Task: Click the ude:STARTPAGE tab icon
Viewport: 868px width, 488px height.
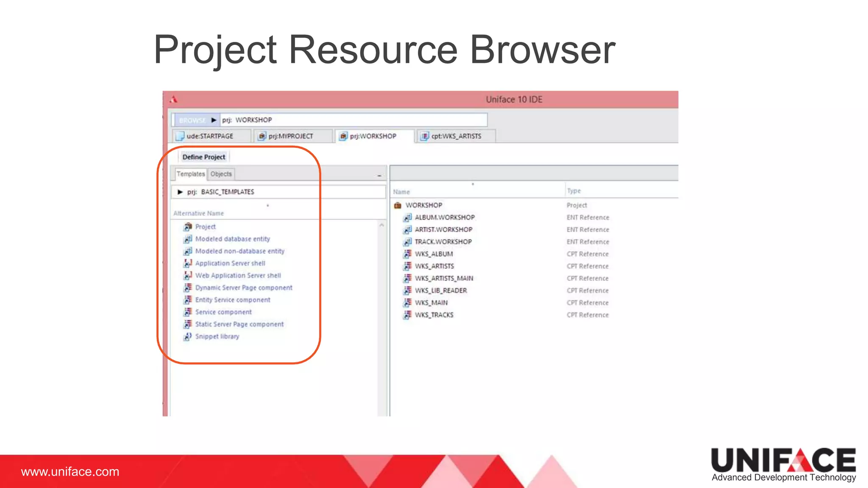Action: tap(180, 136)
